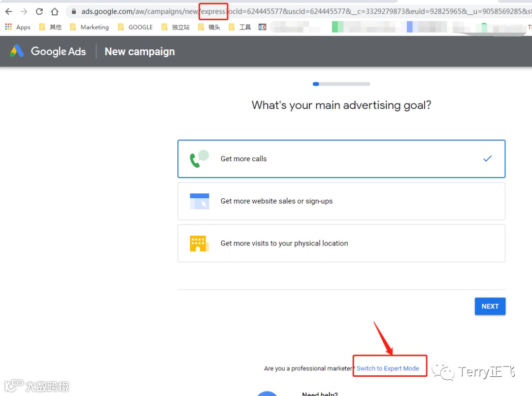Viewport: 532px width, 396px height.
Task: Select Get more website sales or sign-ups
Action: [x=341, y=201]
